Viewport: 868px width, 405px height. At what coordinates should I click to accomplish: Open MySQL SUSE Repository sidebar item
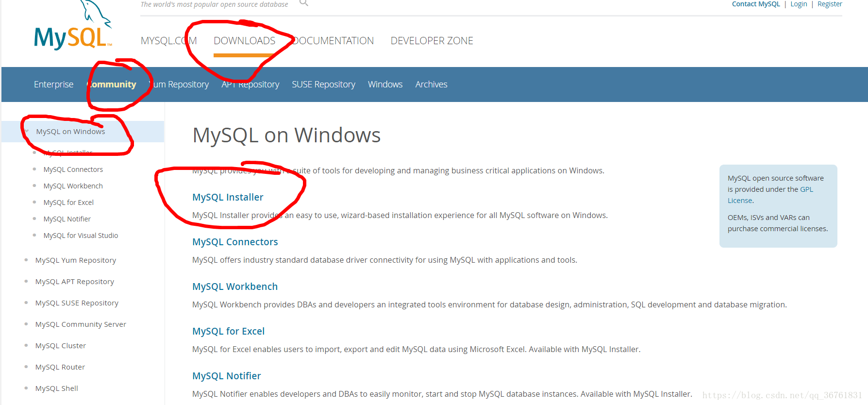pos(77,303)
